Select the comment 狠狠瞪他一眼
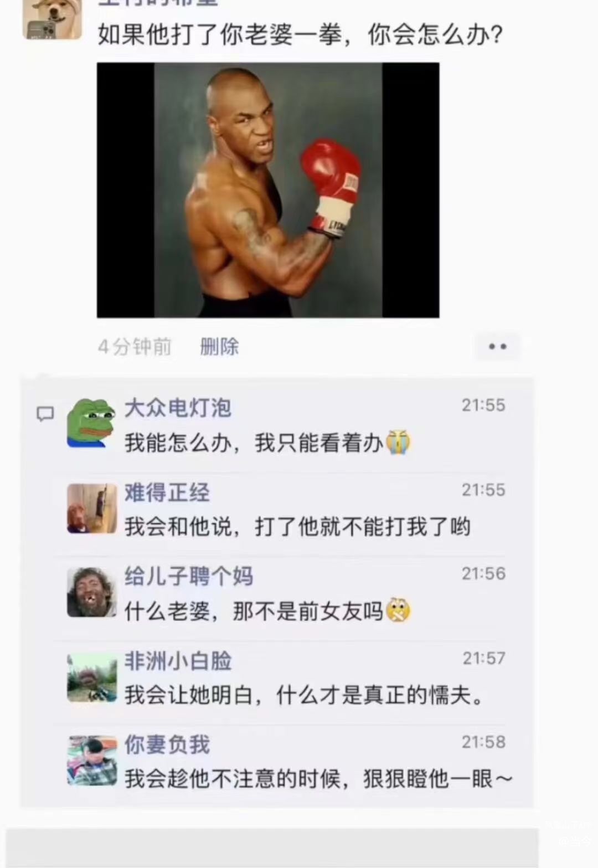Screen dimensions: 598x868 coord(318,779)
